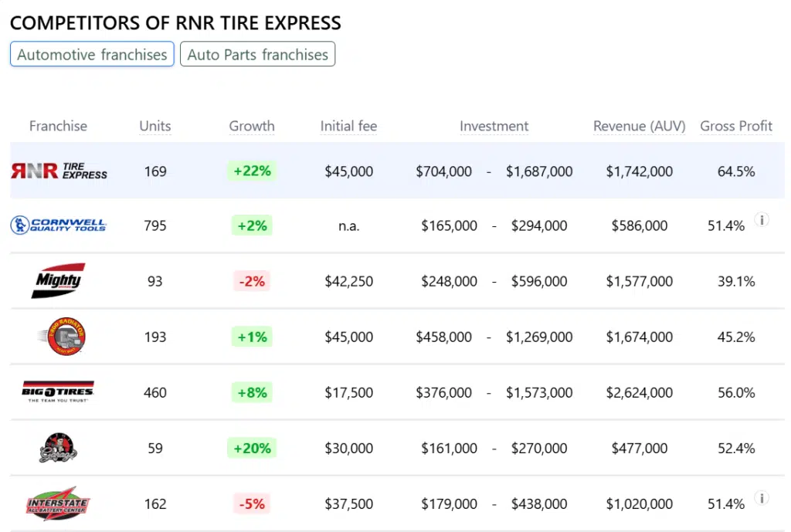Click the Revenue (AUV) column header
This screenshot has width=791, height=532.
(x=639, y=126)
